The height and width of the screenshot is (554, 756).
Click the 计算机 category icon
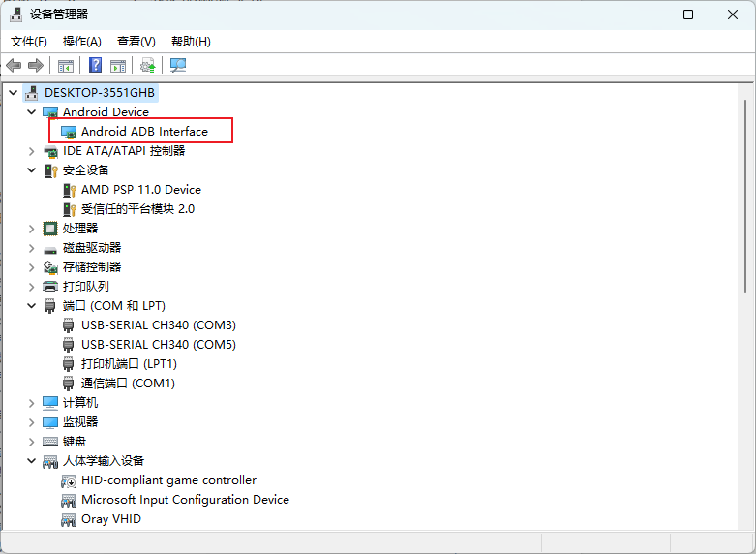(x=50, y=403)
